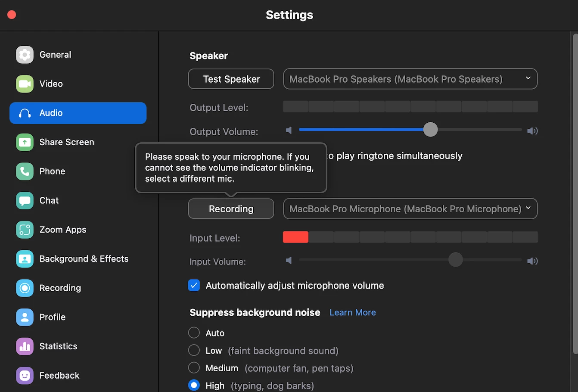Viewport: 578px width, 392px height.
Task: Open Profile settings
Action: (x=78, y=317)
